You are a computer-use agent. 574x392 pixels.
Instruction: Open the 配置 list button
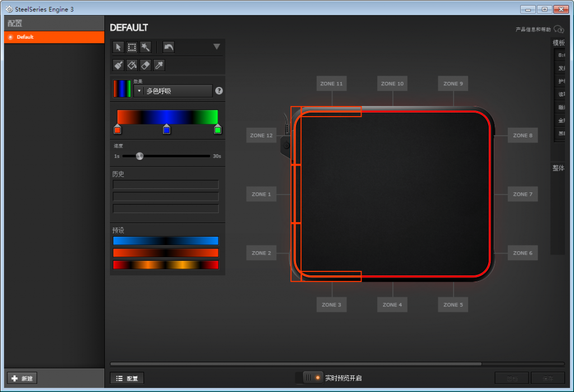[127, 379]
